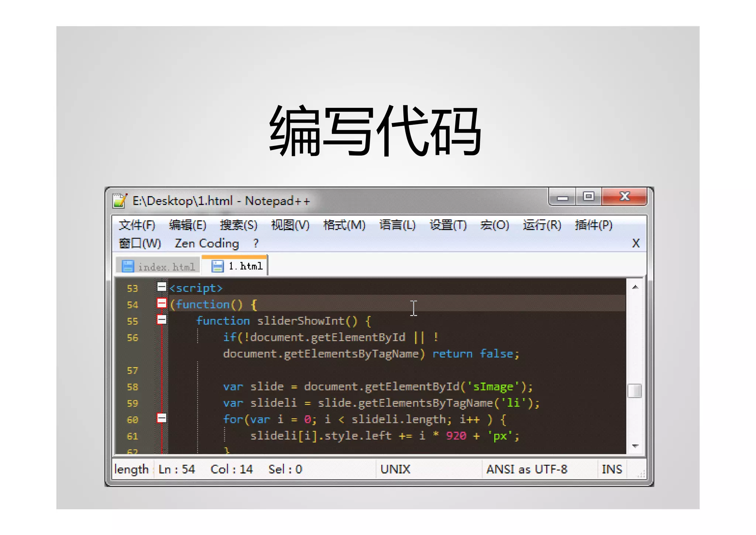Click the vertical scrollbar thumb
The width and height of the screenshot is (756, 535).
635,391
